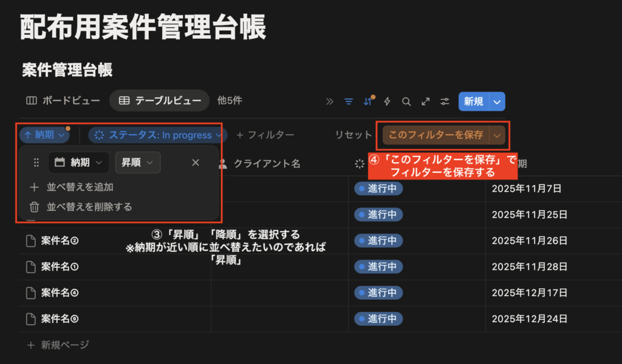Expand the arrow next to 新規 button

point(497,101)
